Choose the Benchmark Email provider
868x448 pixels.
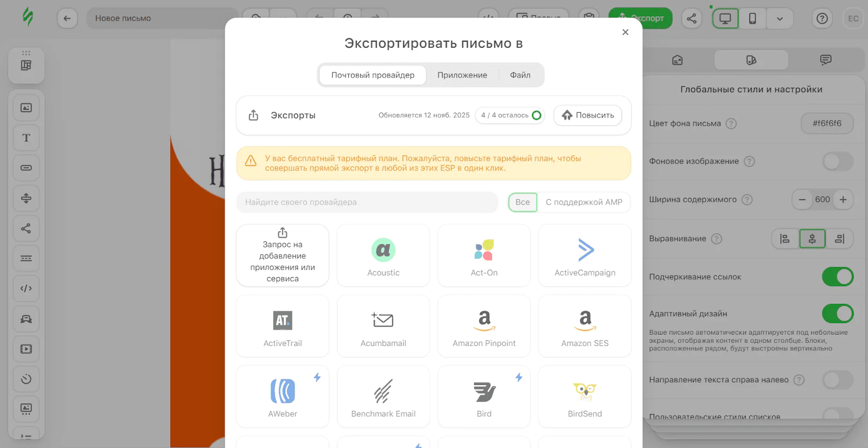point(384,396)
